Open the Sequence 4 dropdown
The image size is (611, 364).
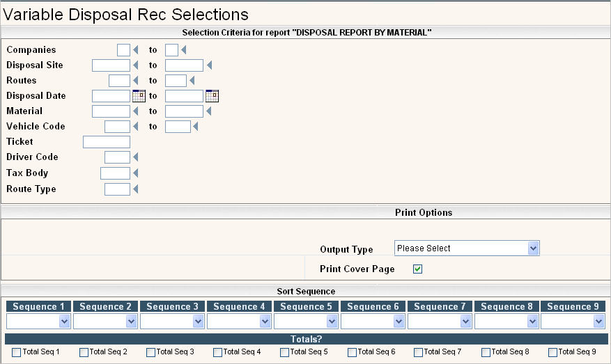coord(239,322)
